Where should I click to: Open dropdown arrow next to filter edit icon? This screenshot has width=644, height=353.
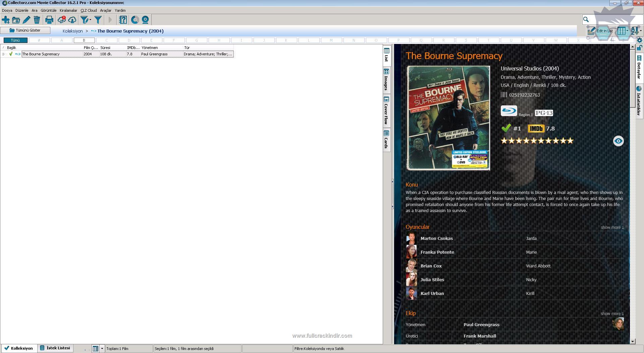point(91,20)
